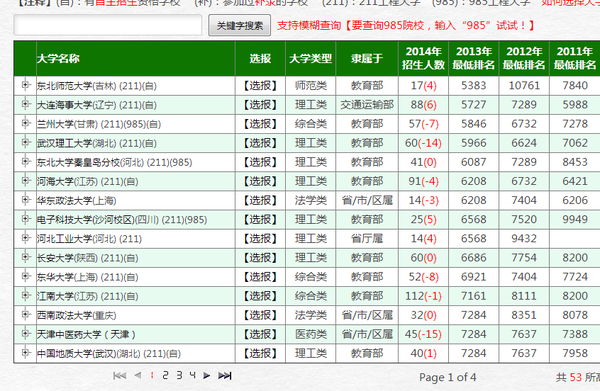This screenshot has height=391, width=600.
Task: Click 选报 for 东北师范大学
Action: pos(260,86)
